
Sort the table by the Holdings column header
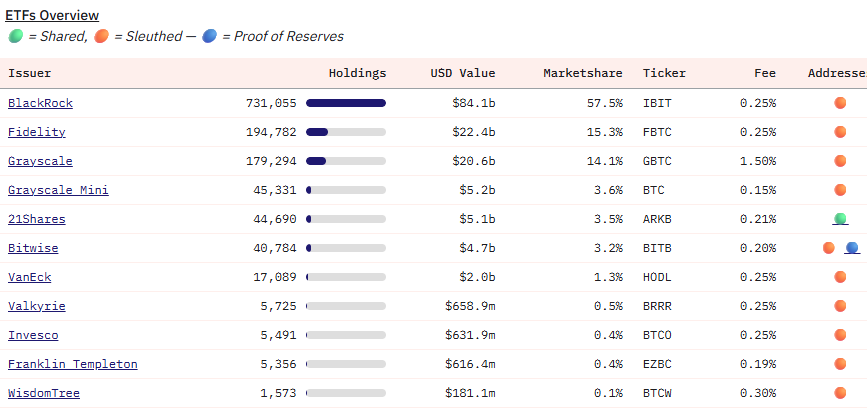[x=357, y=73]
